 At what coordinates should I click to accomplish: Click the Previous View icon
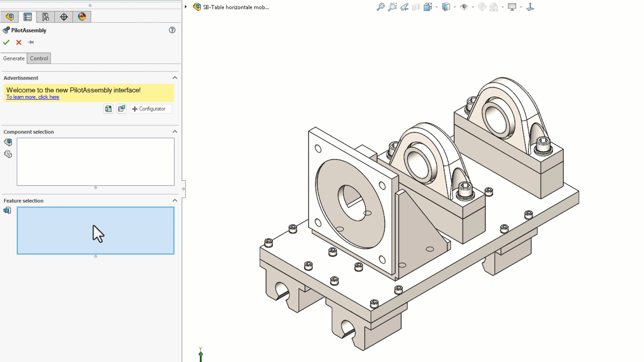pos(404,7)
